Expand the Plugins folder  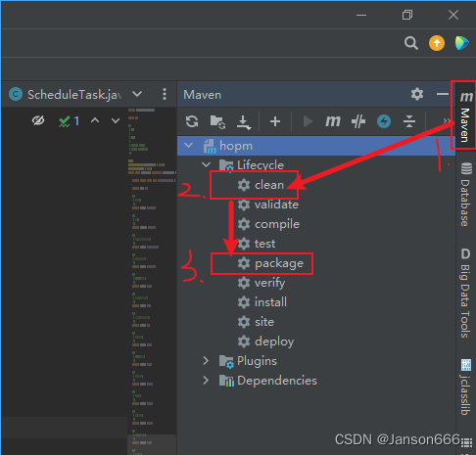coord(206,360)
